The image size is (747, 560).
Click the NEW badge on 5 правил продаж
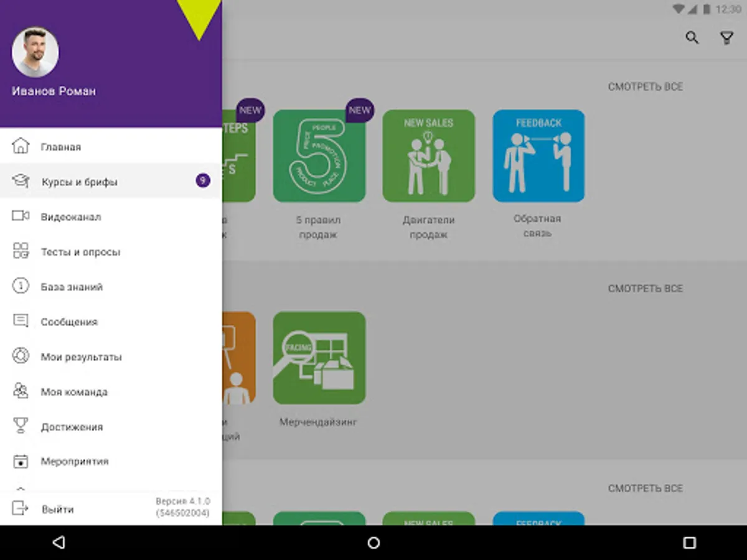359,110
